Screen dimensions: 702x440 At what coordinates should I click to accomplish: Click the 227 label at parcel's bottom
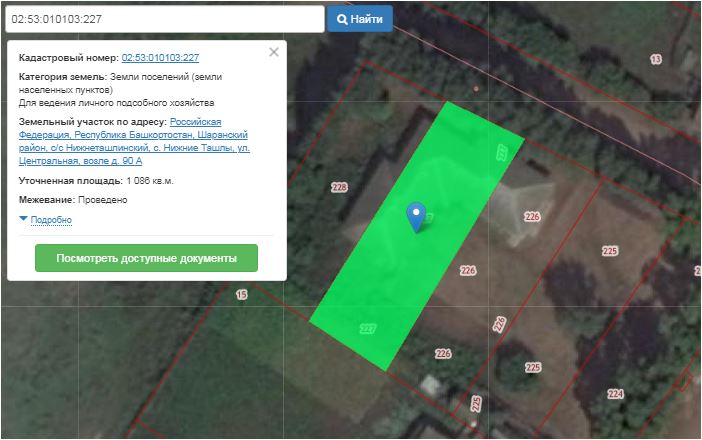pos(367,328)
